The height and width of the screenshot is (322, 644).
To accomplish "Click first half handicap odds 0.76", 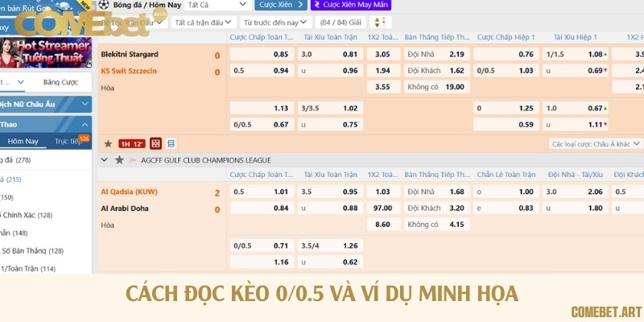I will (x=506, y=54).
